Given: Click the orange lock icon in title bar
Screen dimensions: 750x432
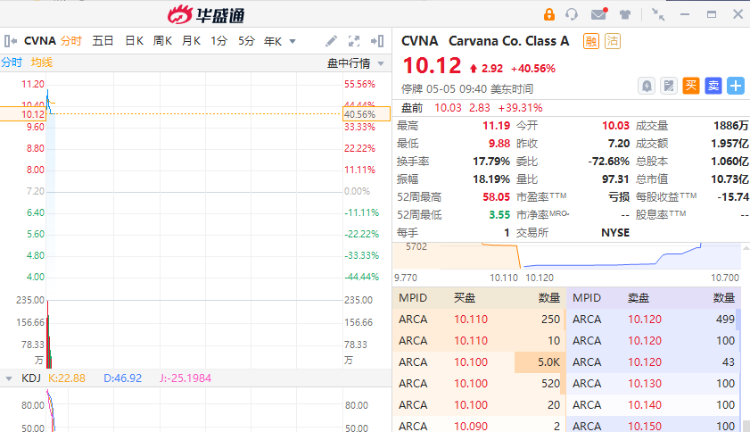Looking at the screenshot, I should pos(549,14).
